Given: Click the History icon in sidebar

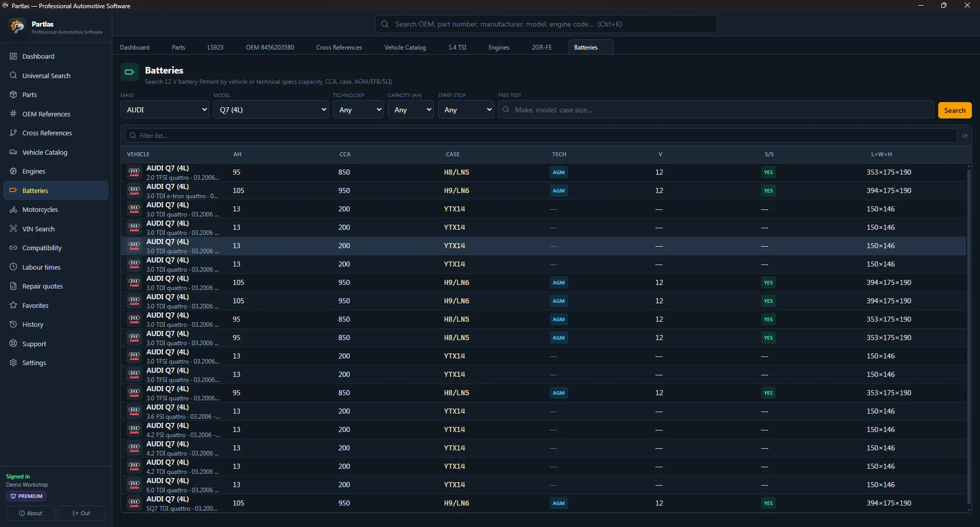Looking at the screenshot, I should point(13,325).
